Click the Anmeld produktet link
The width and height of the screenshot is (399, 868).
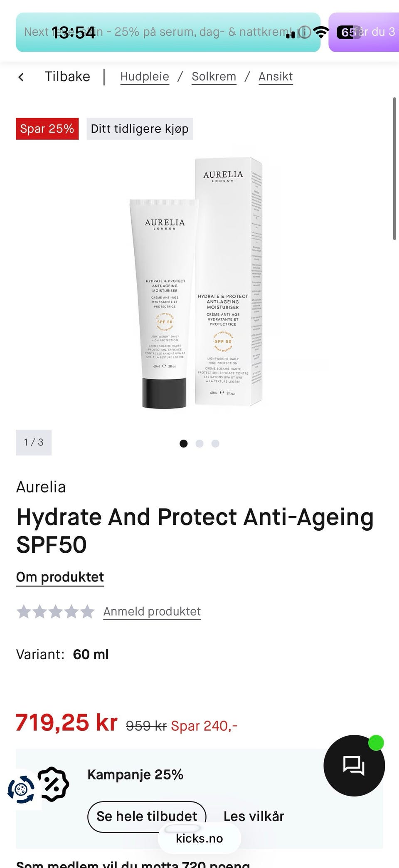pos(152,612)
